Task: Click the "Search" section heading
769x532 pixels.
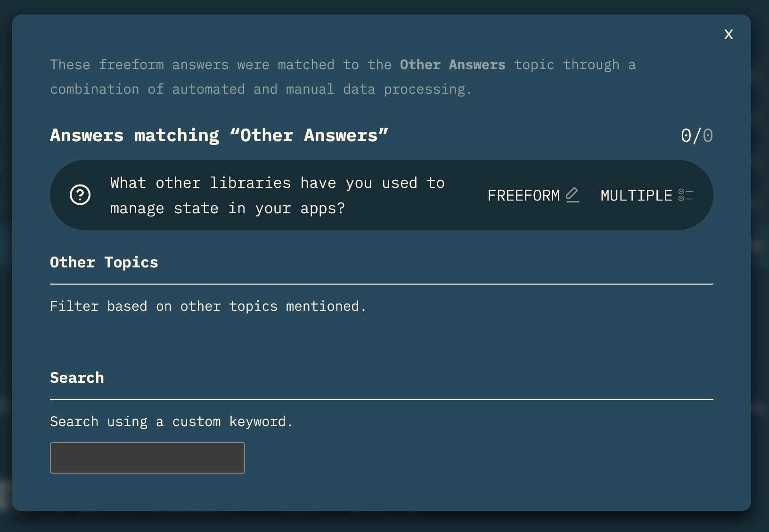Action: coord(77,378)
